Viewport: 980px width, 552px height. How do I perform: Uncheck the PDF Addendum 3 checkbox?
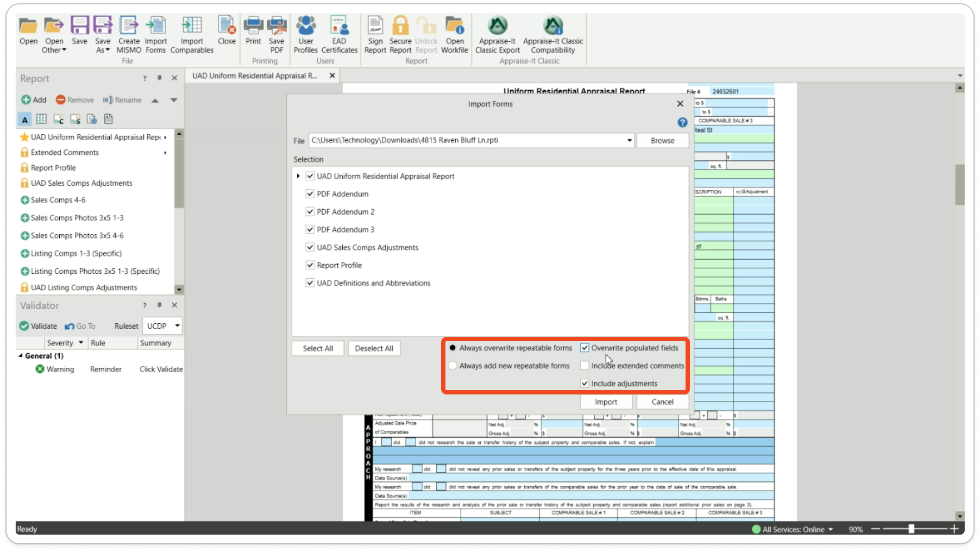click(x=310, y=230)
